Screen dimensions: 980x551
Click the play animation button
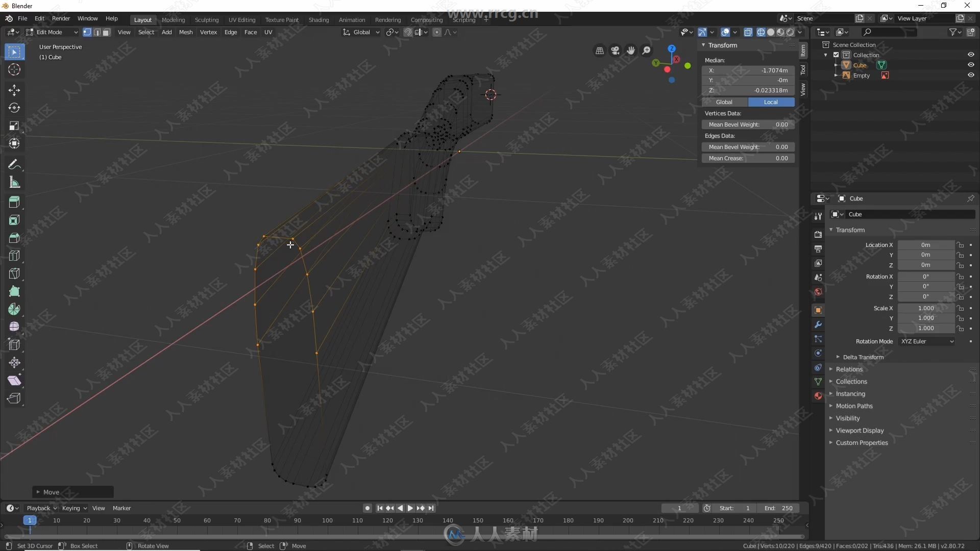point(410,508)
